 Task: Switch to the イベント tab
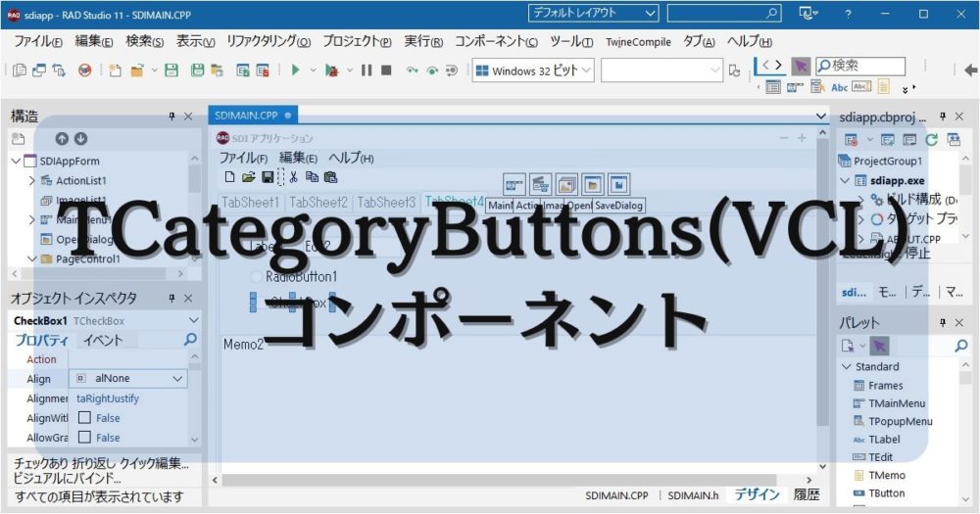click(x=103, y=341)
